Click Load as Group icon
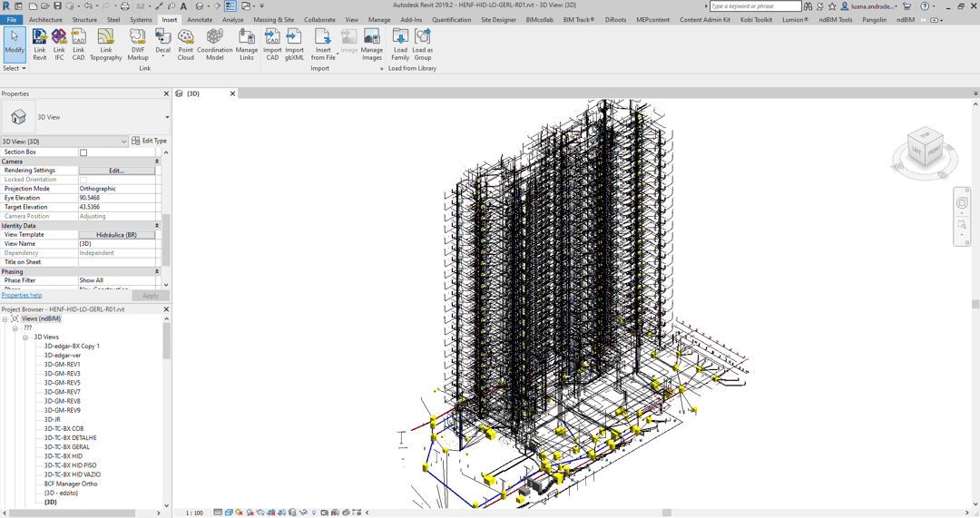 [423, 44]
